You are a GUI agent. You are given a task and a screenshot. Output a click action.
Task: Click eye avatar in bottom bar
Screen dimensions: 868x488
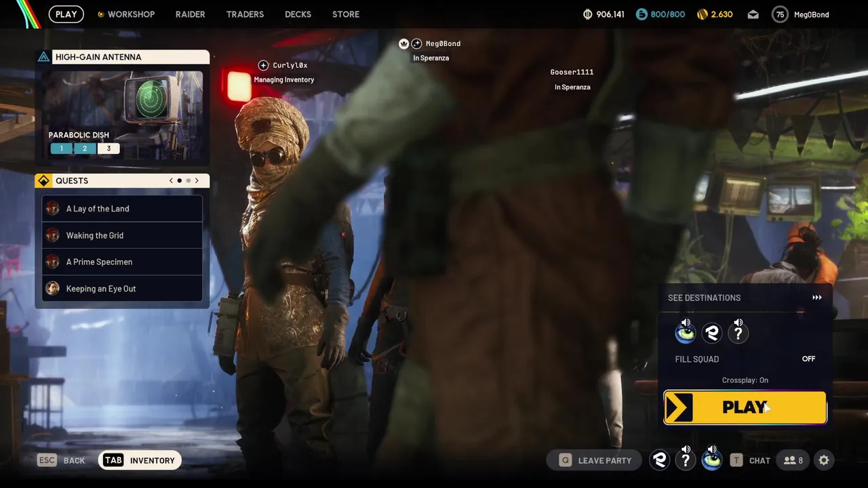(x=711, y=461)
